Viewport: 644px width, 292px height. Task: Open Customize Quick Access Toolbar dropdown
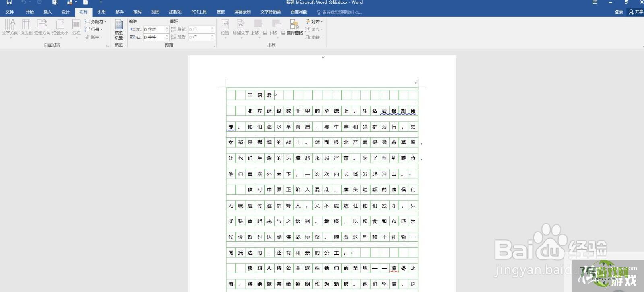click(101, 2)
